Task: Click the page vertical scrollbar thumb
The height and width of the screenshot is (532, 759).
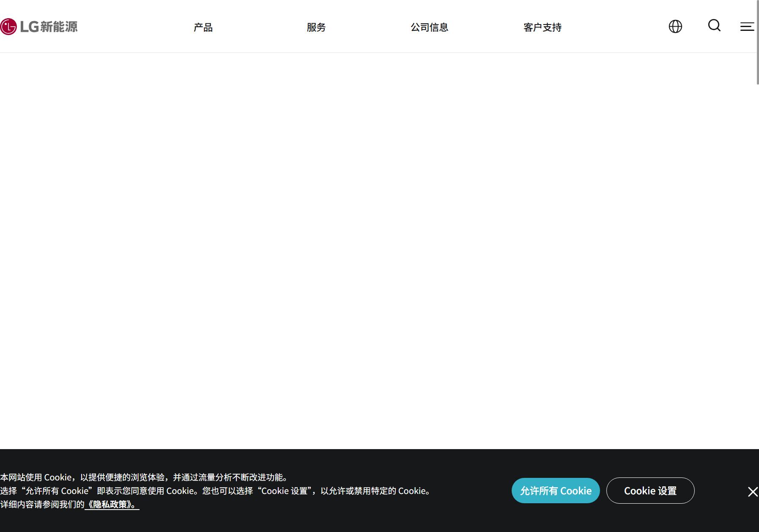Action: click(757, 42)
